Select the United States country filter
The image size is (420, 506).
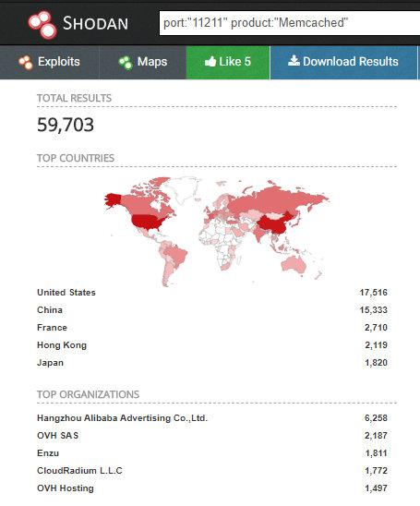click(x=66, y=293)
